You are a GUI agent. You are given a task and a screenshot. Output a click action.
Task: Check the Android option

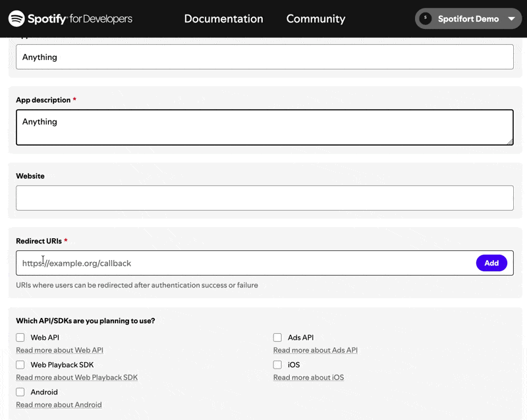click(20, 392)
